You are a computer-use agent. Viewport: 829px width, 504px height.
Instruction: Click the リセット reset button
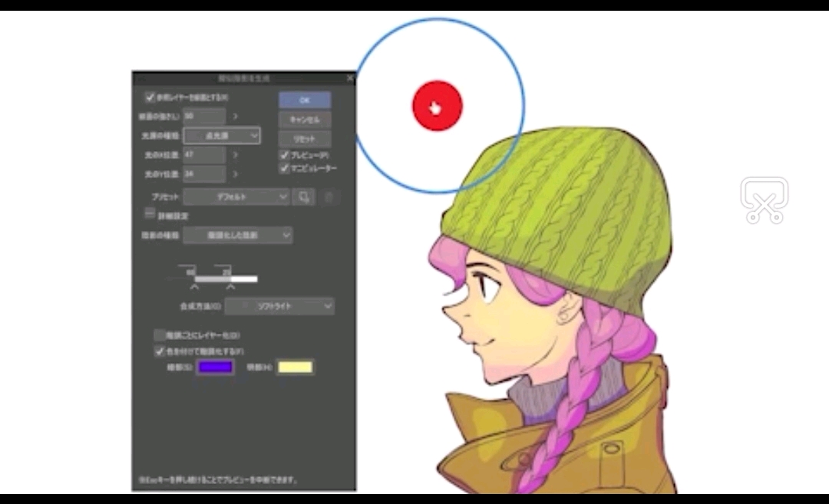pos(305,139)
